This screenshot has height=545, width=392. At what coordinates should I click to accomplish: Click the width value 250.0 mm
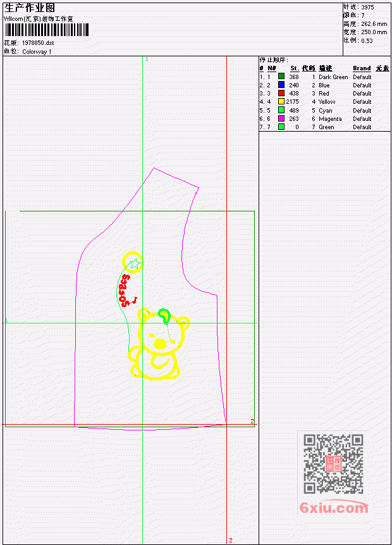[x=374, y=32]
